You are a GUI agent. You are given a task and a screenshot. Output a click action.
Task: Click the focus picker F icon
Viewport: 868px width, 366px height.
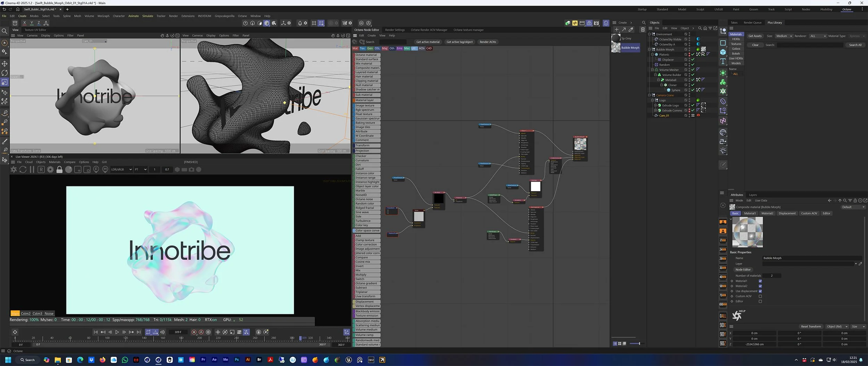(96, 170)
